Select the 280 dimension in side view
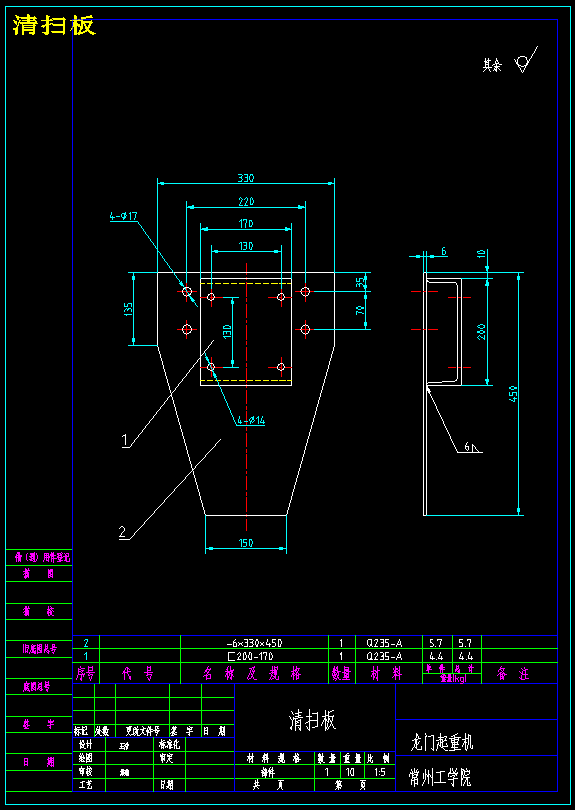The width and height of the screenshot is (575, 810). [x=481, y=331]
